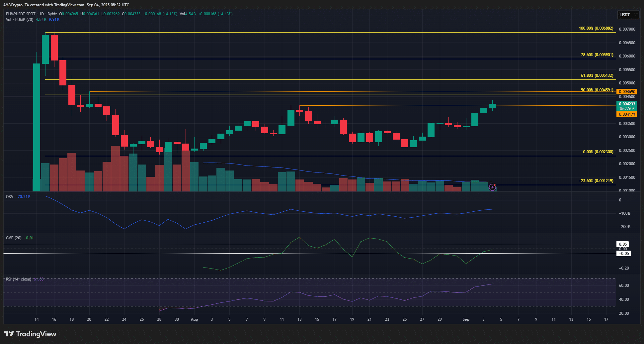Click the green current price label 0.004233
Viewport: 644px width, 344px height.
[x=626, y=104]
